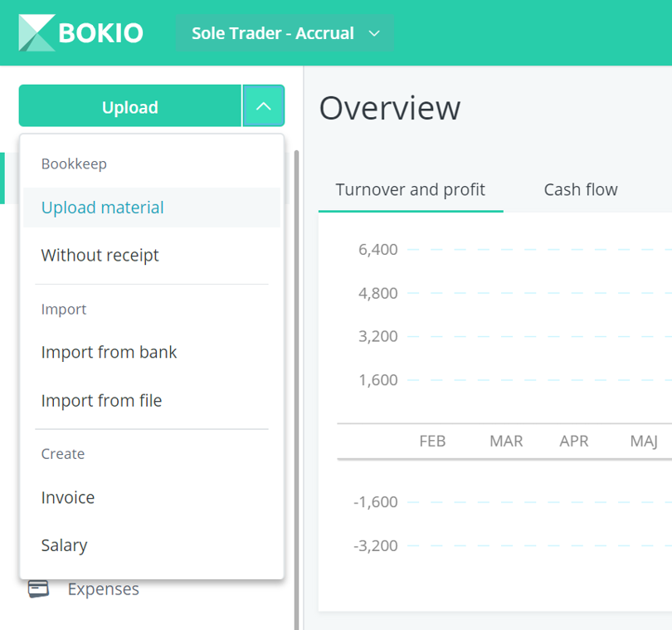Select Upload material from the menu
The height and width of the screenshot is (630, 672).
(x=152, y=208)
